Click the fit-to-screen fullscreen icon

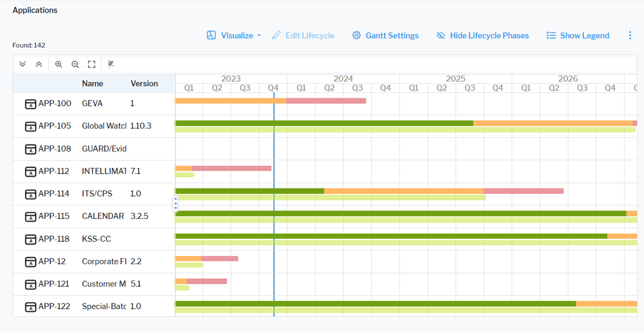point(92,64)
